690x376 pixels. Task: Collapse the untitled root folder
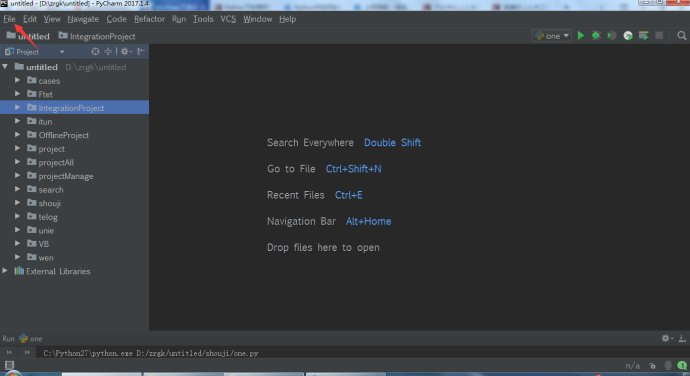pos(5,67)
